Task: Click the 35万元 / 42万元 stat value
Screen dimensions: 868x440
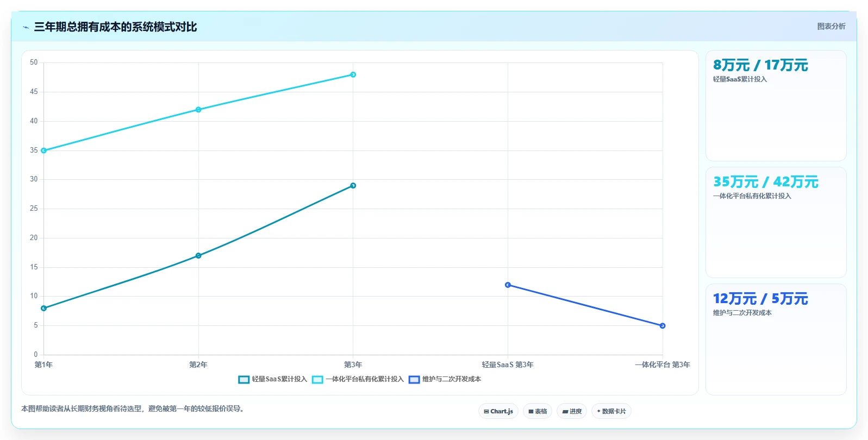Action: [x=766, y=182]
